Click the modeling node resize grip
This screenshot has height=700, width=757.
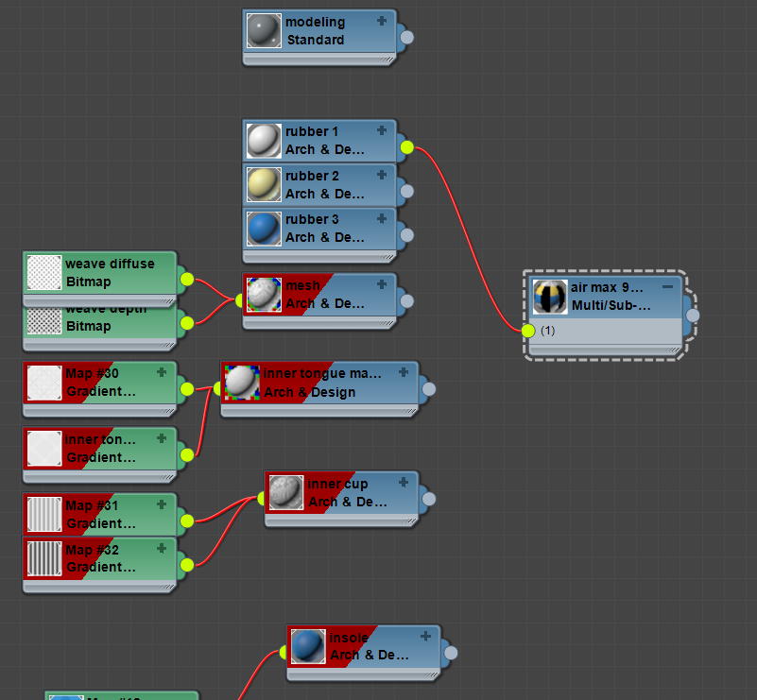point(387,60)
